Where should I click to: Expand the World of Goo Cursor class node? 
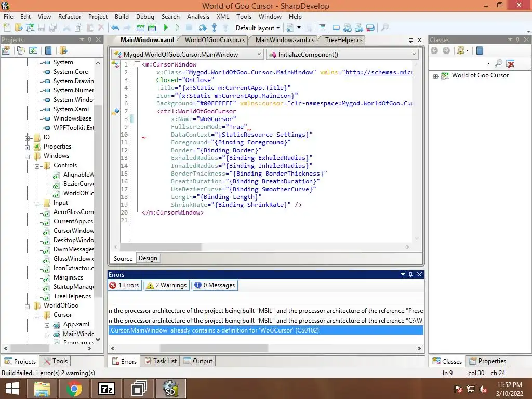pos(436,76)
